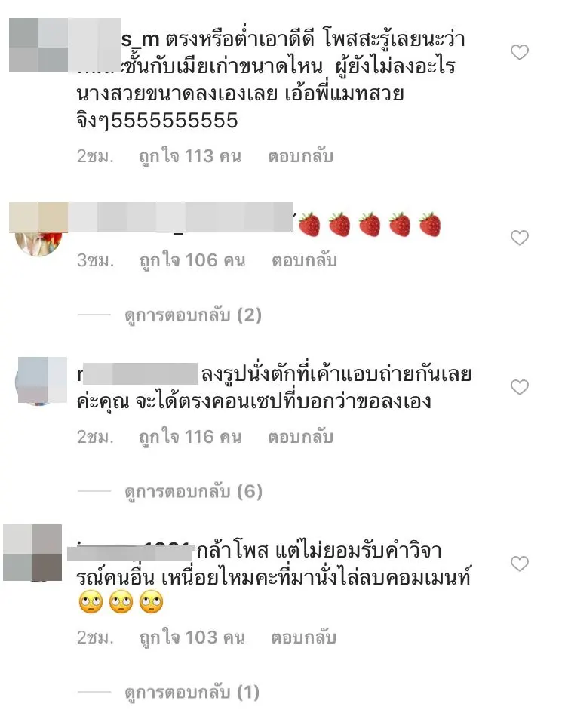Expand the 2 replies under strawberry comment
This screenshot has height=728, width=562.
click(x=193, y=315)
